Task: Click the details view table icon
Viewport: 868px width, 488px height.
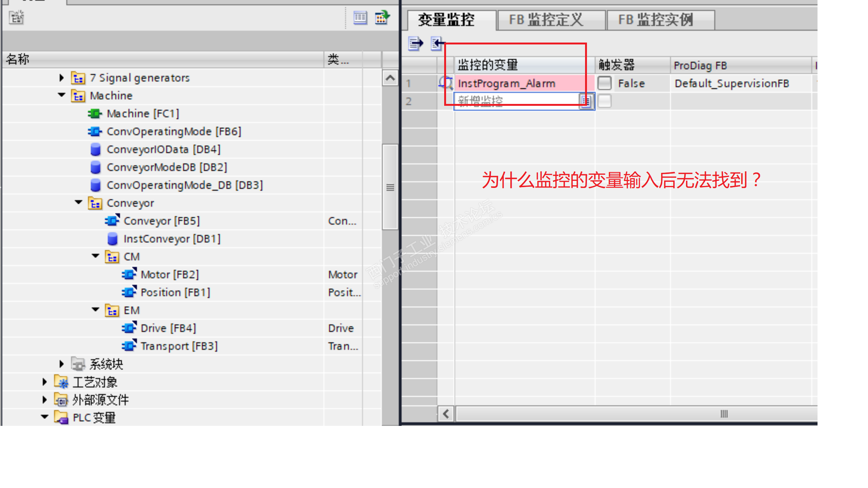Action: pos(360,18)
